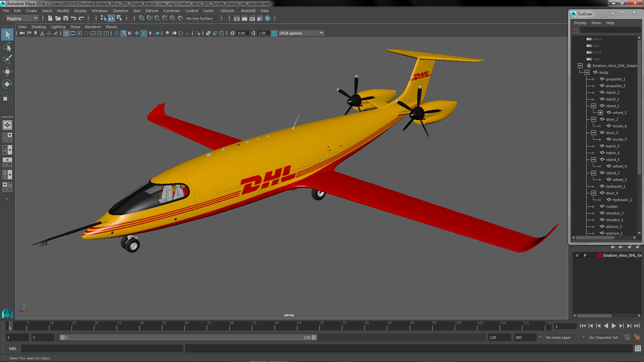Click the red layer color swatch
This screenshot has height=362, width=644.
click(x=599, y=255)
